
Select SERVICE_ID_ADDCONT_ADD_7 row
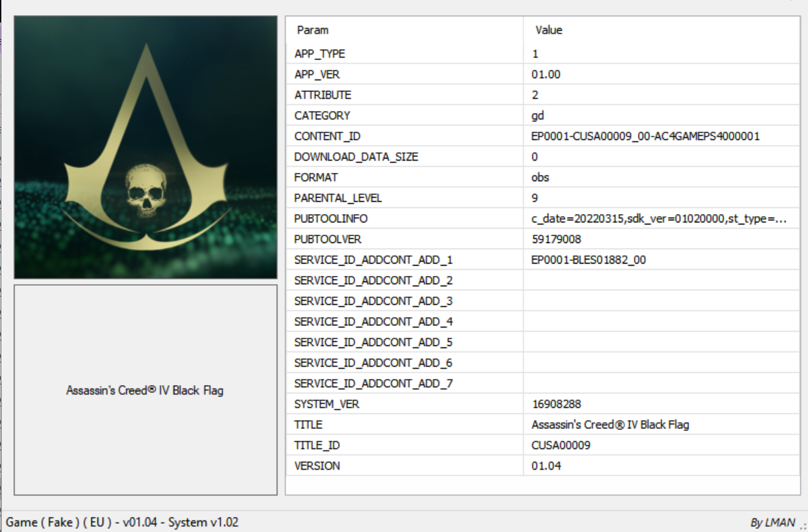coord(543,383)
